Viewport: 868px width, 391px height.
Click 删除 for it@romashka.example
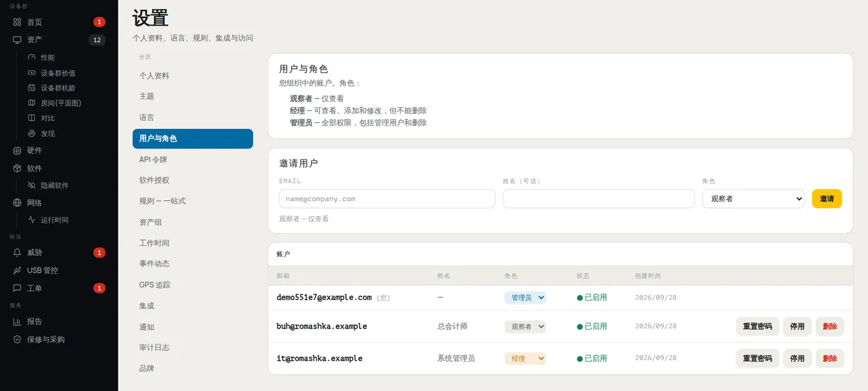830,359
